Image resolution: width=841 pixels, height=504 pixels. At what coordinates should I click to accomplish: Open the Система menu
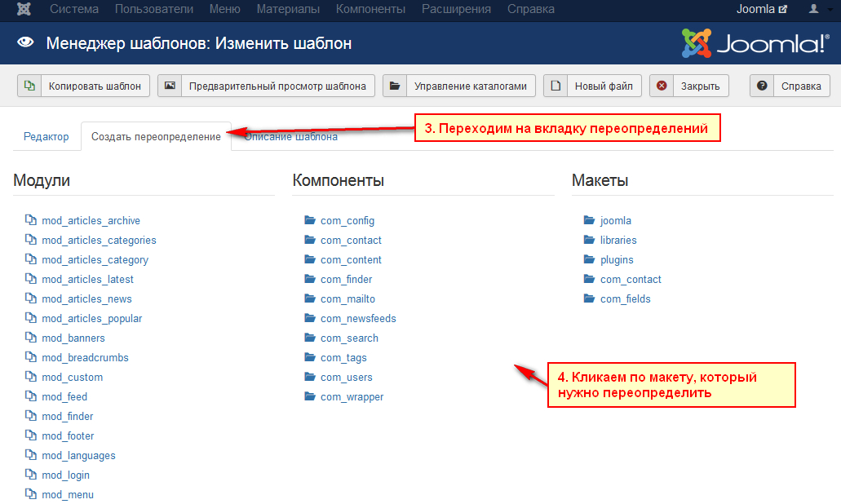point(74,10)
